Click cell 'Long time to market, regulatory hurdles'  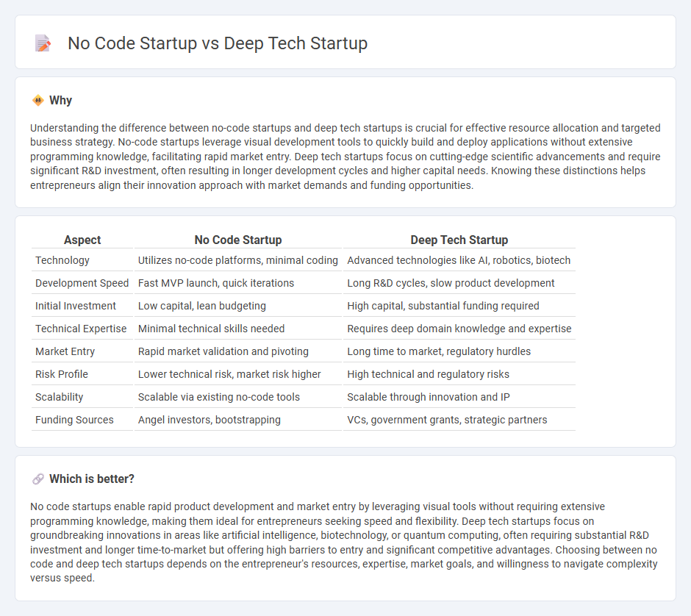click(439, 351)
